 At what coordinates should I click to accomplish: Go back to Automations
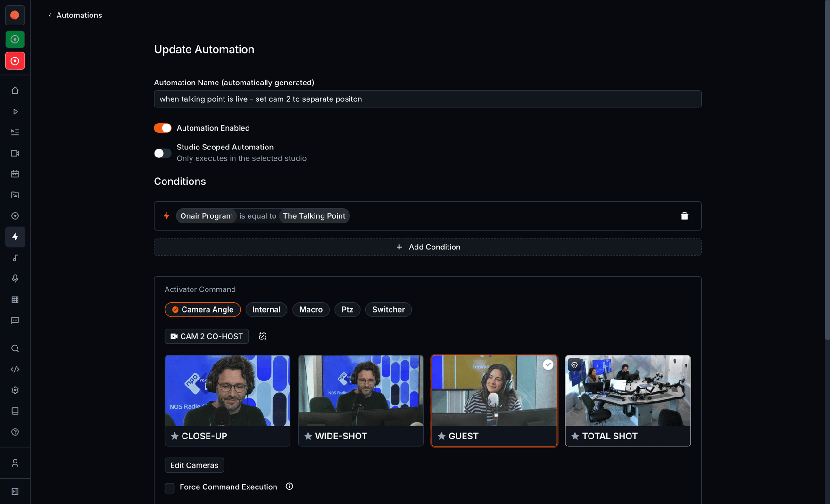75,15
